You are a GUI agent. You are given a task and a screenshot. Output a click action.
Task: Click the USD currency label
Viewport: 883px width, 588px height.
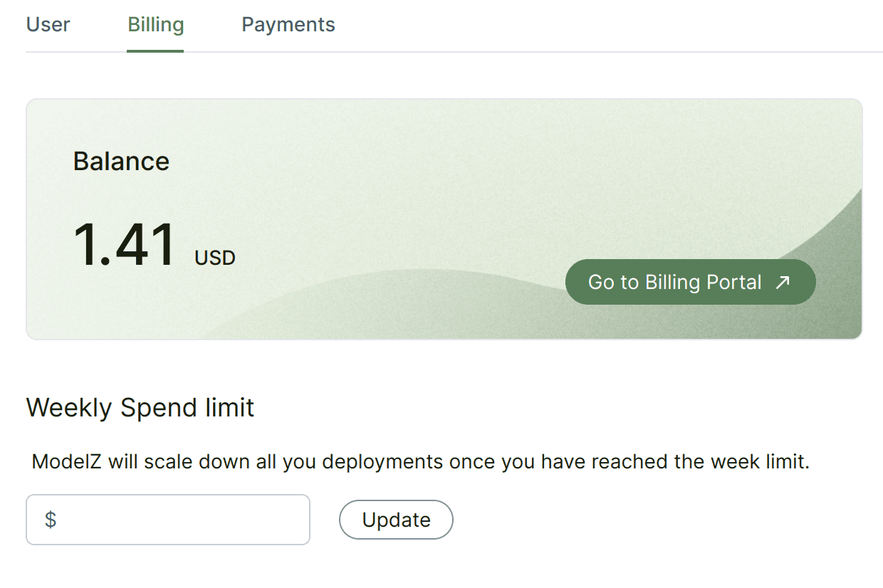[x=215, y=258]
